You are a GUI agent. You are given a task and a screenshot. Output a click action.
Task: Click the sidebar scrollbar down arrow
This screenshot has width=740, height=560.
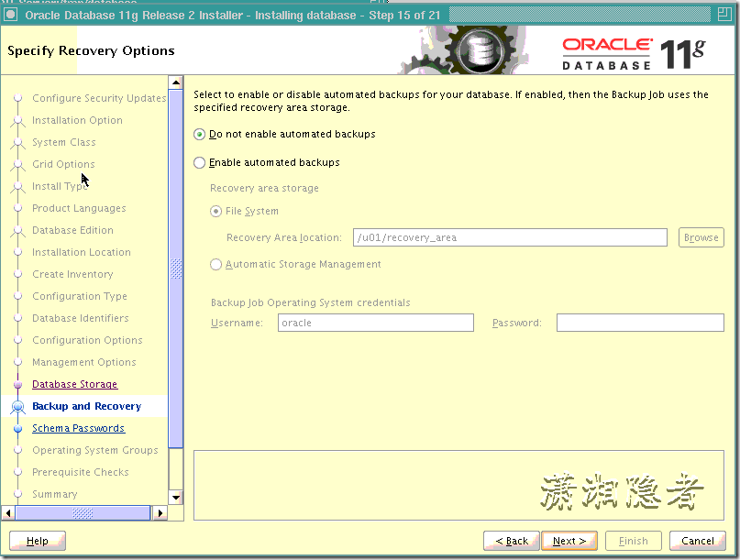point(174,499)
